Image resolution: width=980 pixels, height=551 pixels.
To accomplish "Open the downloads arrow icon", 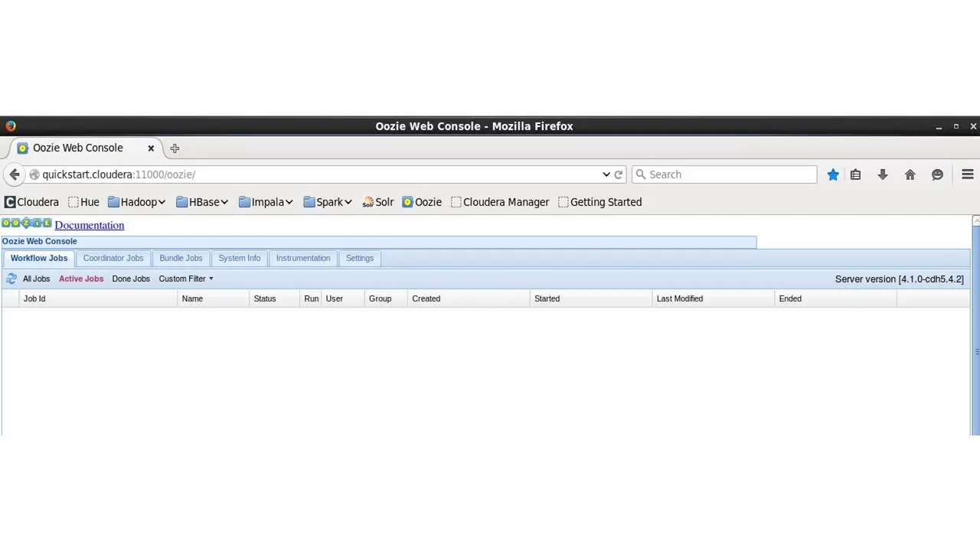I will 883,174.
